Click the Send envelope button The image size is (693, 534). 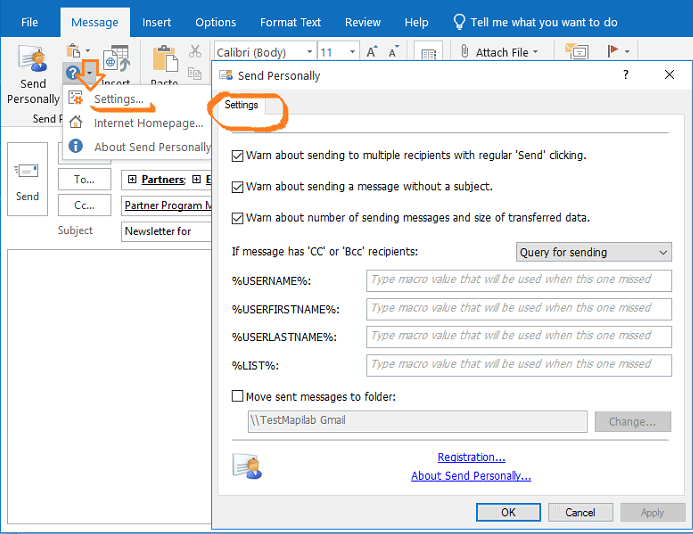coord(27,179)
